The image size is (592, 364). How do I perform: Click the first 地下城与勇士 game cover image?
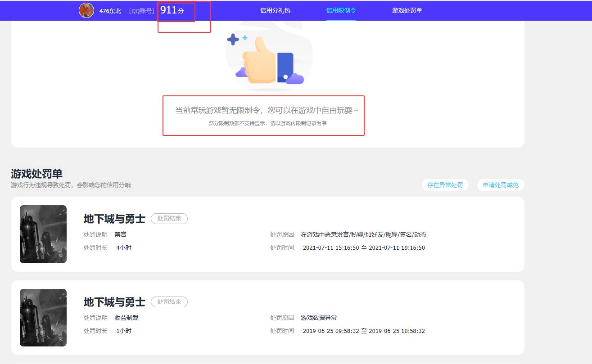pyautogui.click(x=43, y=234)
